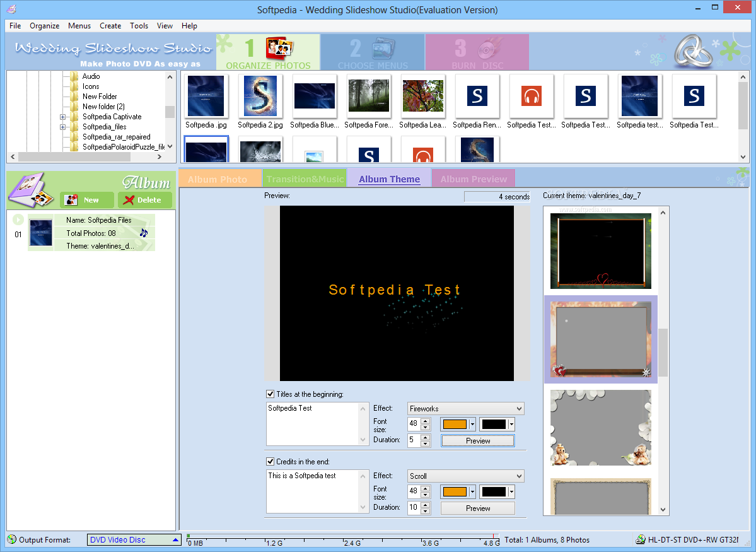Open the Organize menu
756x552 pixels.
click(x=44, y=26)
